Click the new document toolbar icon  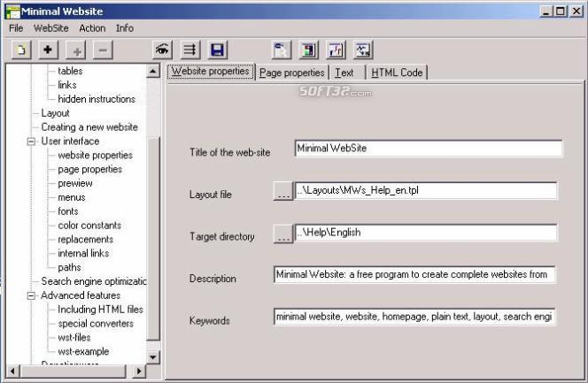[21, 50]
